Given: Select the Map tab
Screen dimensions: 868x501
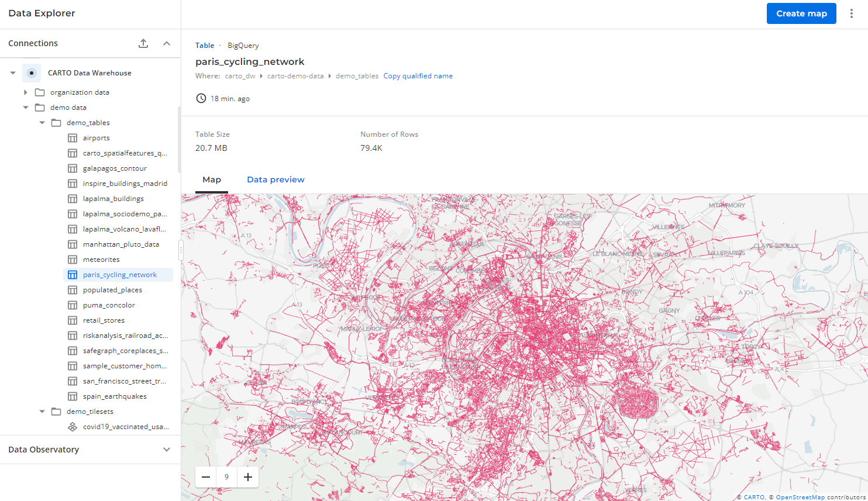Looking at the screenshot, I should (212, 179).
